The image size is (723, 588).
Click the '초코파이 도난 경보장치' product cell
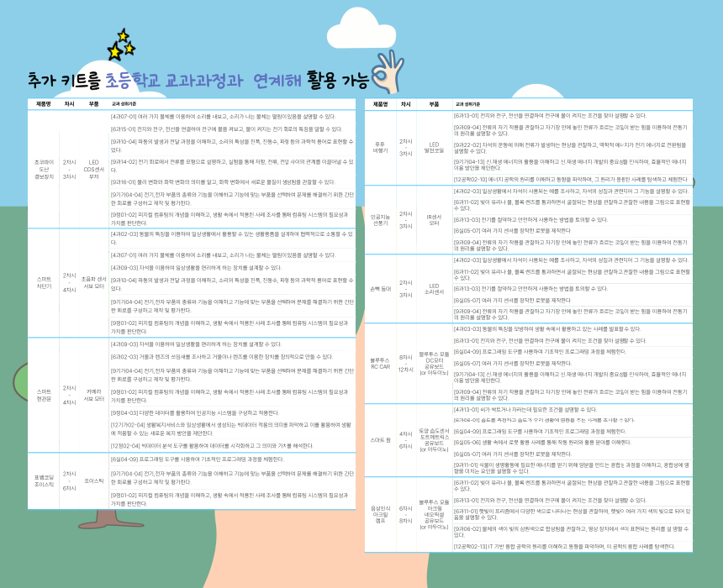44,169
